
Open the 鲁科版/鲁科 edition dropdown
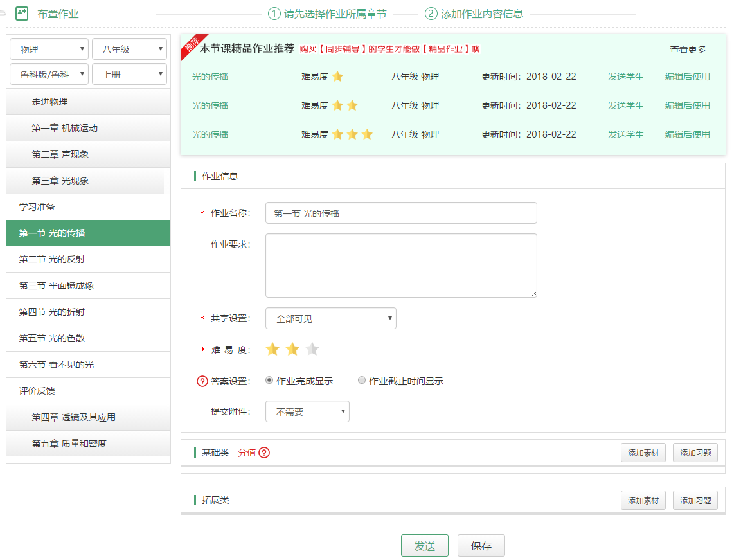tap(49, 75)
